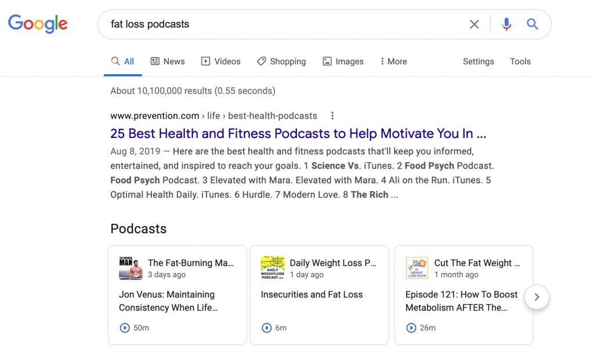Click the 'Aug 8, 2019' snippet date
Viewport: 594px width, 364px height.
135,151
